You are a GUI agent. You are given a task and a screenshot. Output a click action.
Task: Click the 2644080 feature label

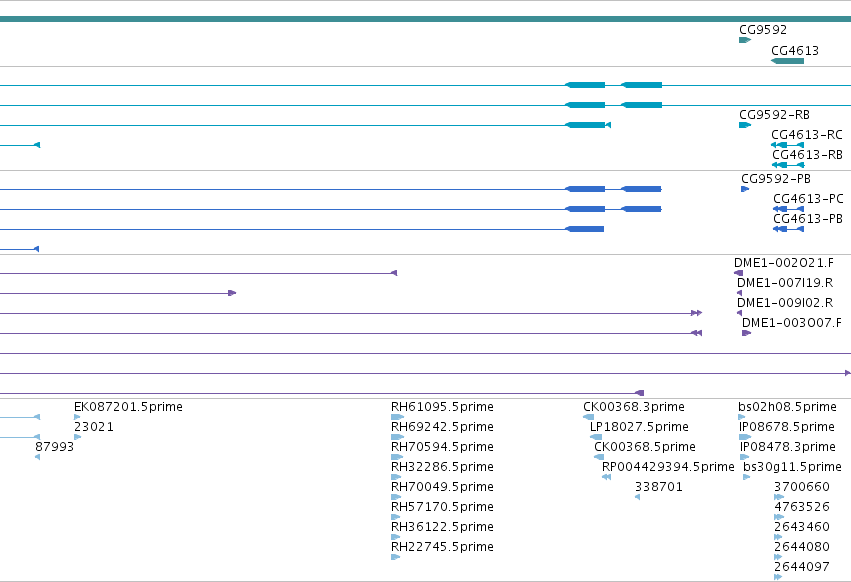[802, 547]
